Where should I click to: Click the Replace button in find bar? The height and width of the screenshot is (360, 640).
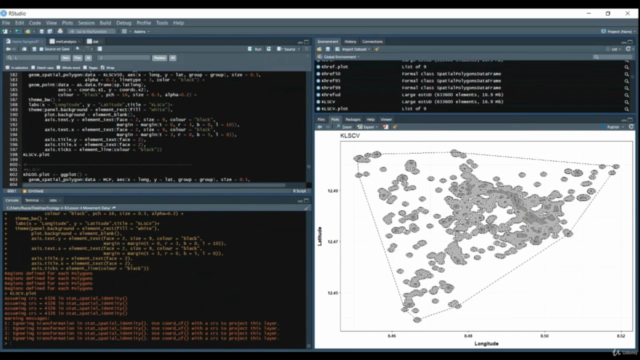point(160,58)
